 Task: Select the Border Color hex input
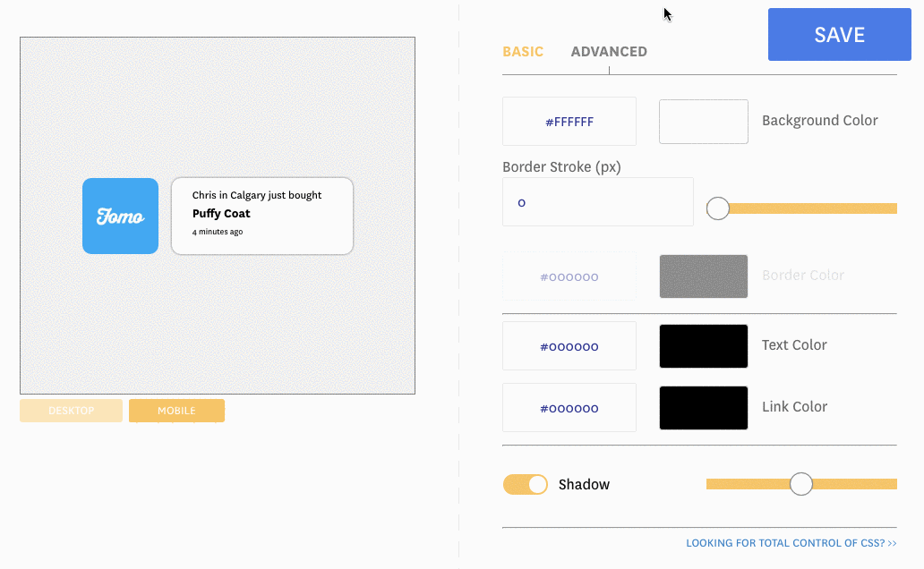coord(569,276)
